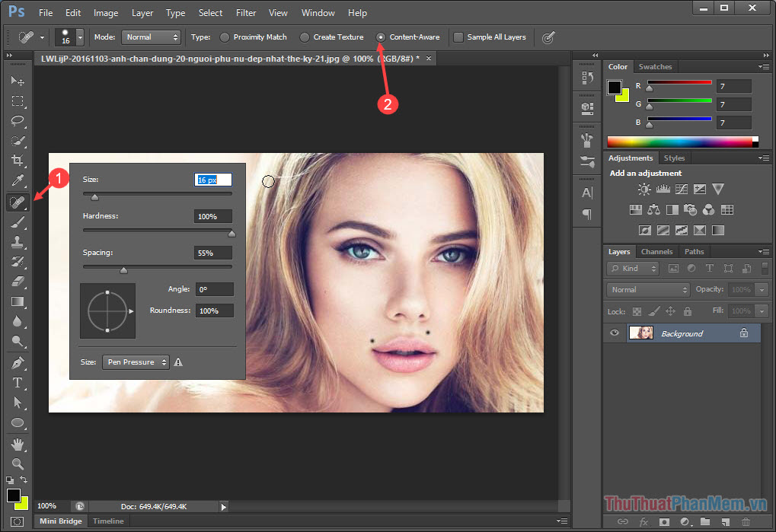Add a Curves adjustment
The image size is (776, 532).
pyautogui.click(x=681, y=189)
